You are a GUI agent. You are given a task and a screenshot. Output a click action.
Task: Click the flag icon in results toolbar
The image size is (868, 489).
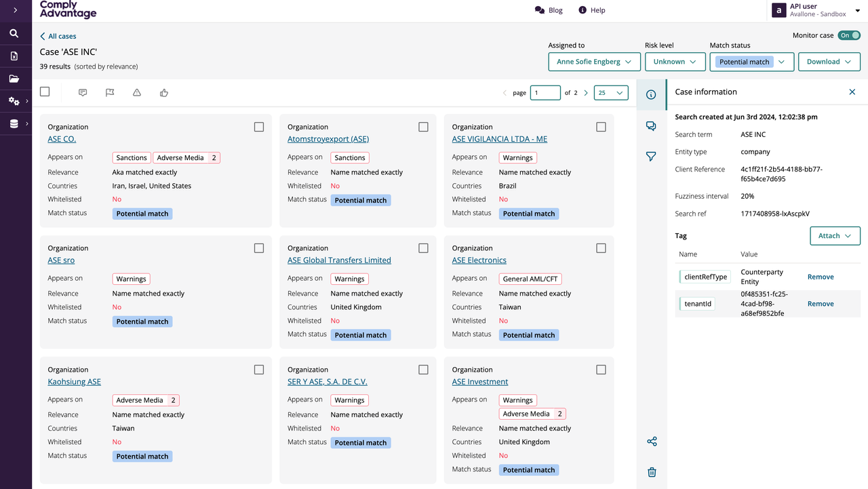click(110, 93)
